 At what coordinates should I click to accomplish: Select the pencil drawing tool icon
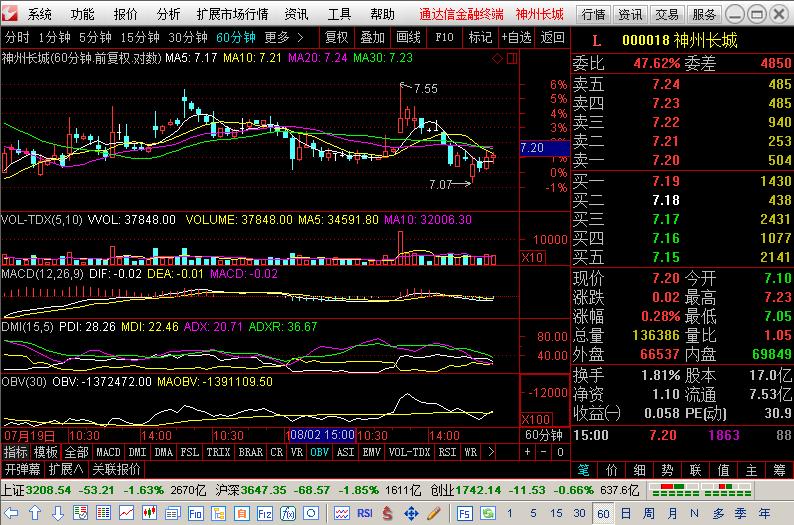(433, 513)
